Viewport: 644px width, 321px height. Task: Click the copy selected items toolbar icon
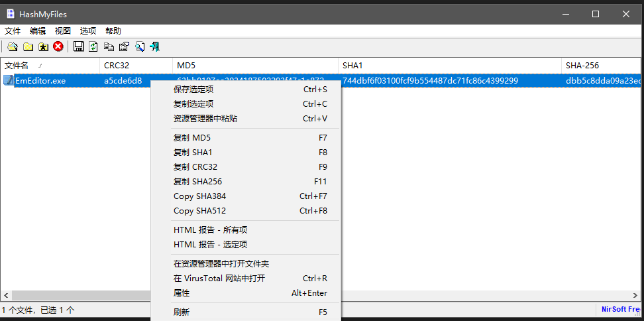pos(109,46)
